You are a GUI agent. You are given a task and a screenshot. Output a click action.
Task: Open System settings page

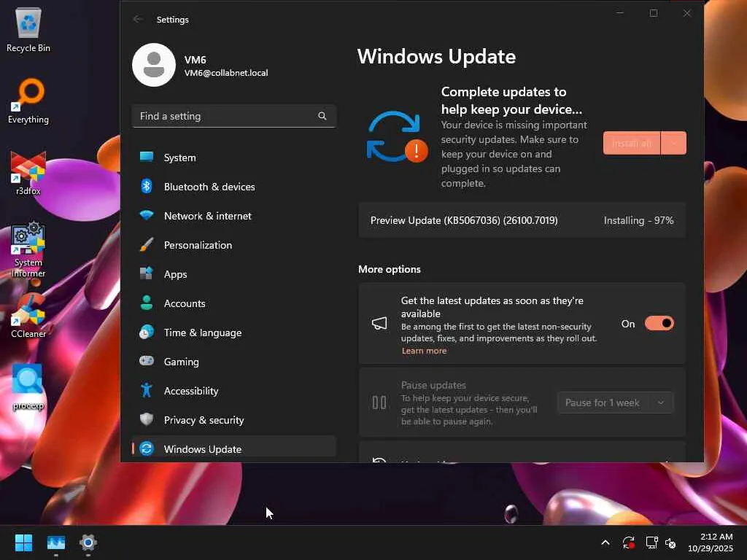pos(234,157)
